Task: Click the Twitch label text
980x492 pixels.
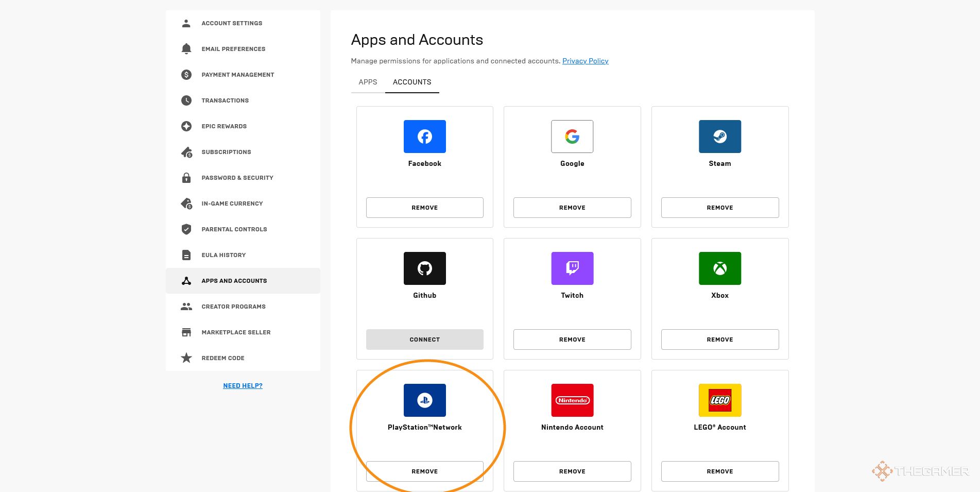Action: pyautogui.click(x=572, y=295)
